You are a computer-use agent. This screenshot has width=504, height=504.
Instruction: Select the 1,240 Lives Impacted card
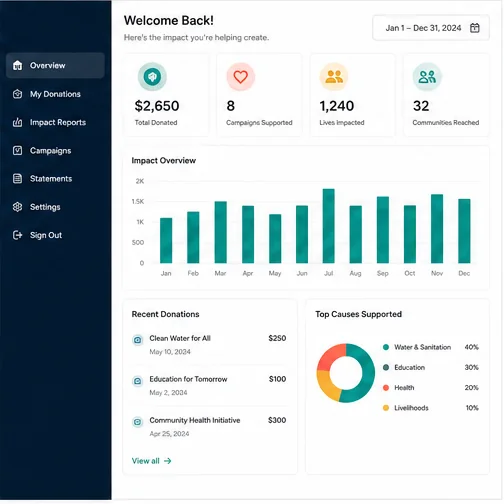click(353, 95)
